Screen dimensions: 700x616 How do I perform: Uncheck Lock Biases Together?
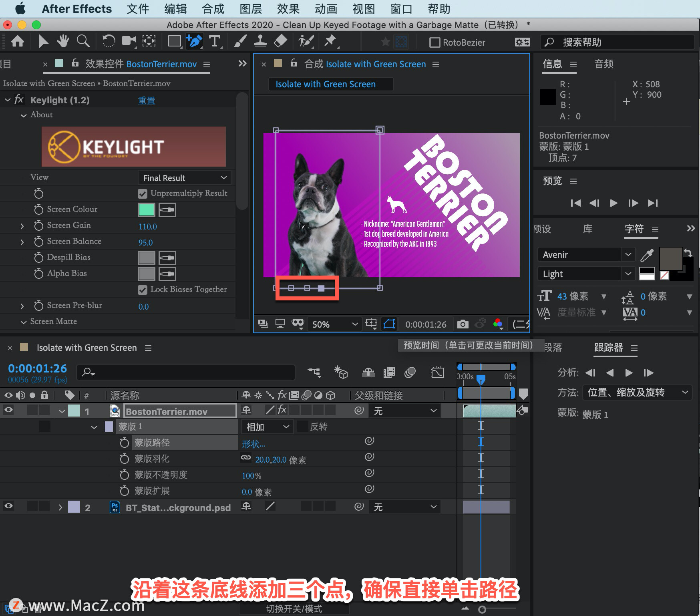click(142, 290)
